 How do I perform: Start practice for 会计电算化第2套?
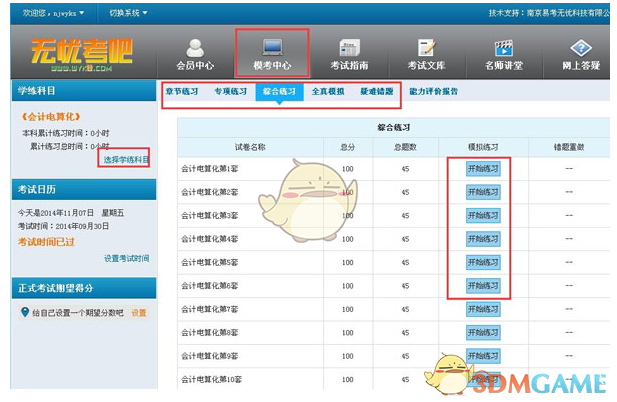tap(483, 192)
